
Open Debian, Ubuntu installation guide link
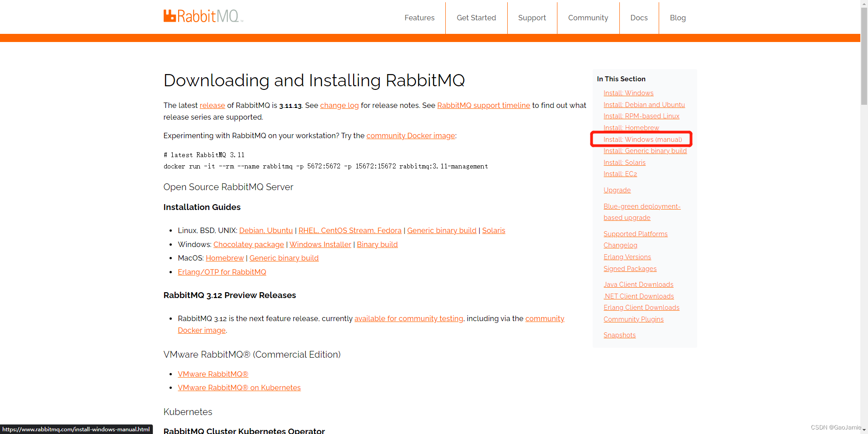266,230
